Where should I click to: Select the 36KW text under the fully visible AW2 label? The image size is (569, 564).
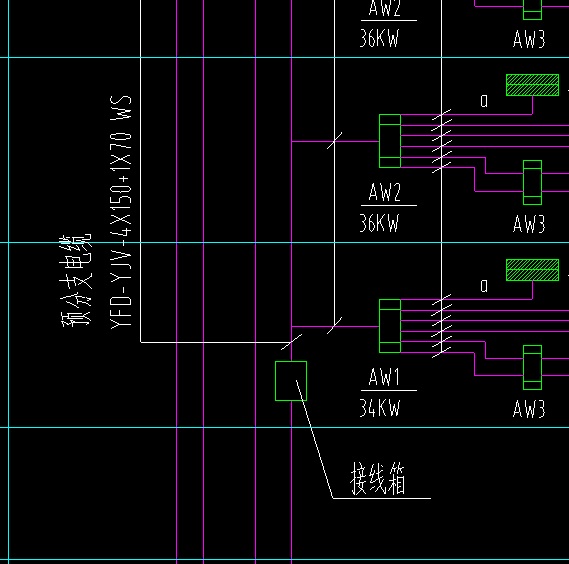click(379, 222)
